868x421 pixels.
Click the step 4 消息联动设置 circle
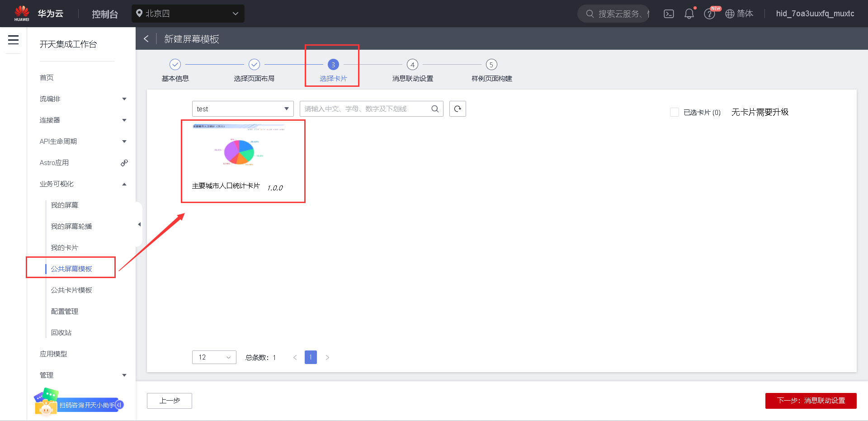(412, 65)
